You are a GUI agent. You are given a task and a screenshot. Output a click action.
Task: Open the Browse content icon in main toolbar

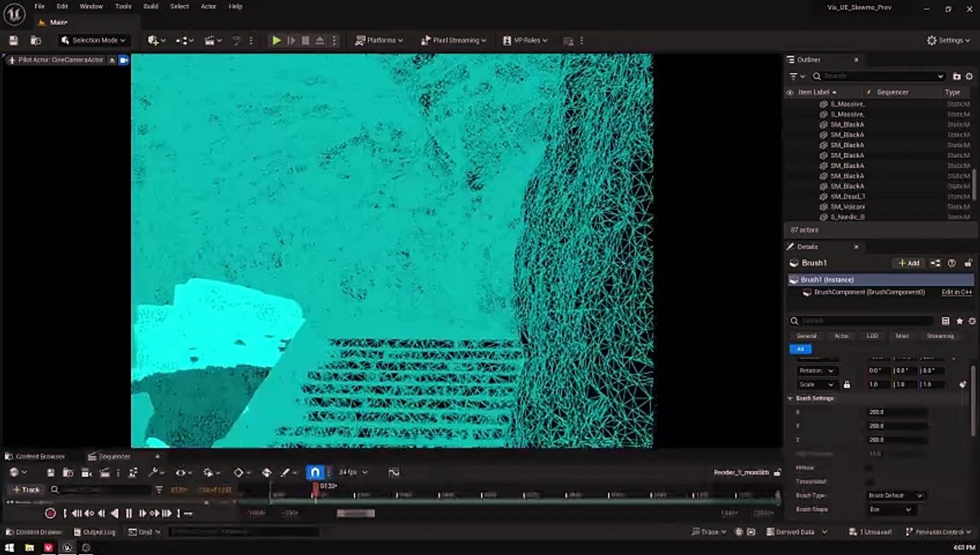click(35, 40)
